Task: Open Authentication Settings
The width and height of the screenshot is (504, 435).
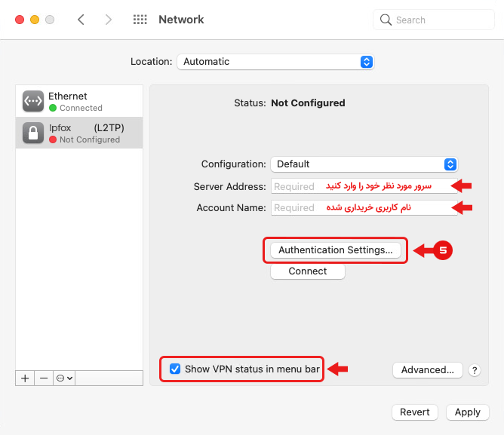Action: point(336,250)
